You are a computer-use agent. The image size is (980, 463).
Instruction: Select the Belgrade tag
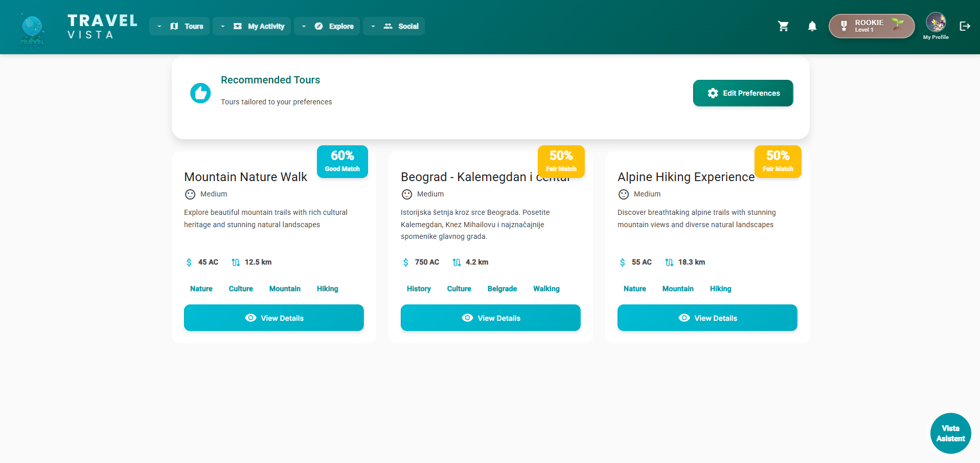click(502, 289)
